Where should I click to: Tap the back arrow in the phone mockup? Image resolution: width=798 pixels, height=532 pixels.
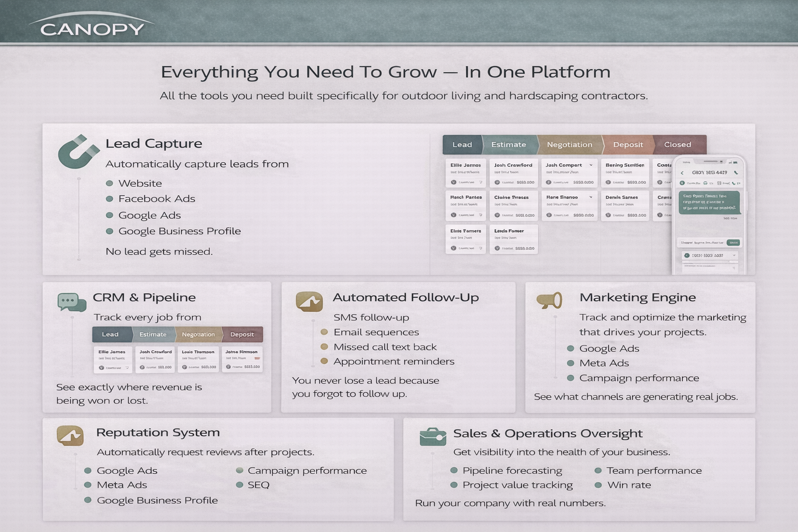(682, 173)
